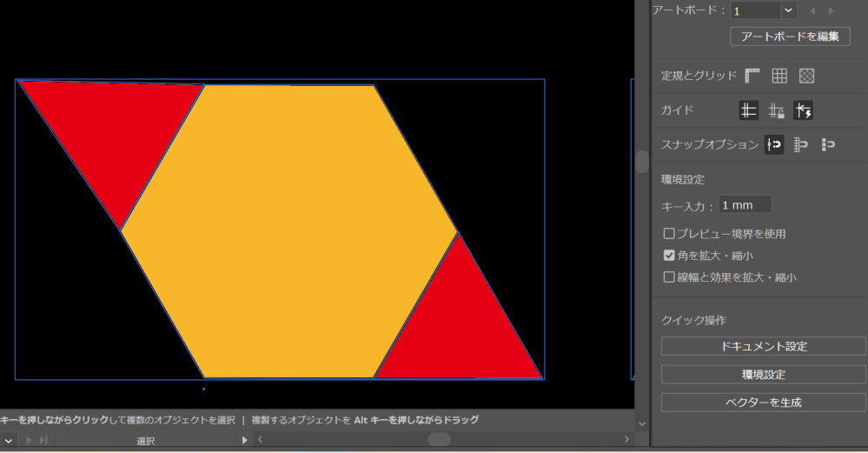The width and height of the screenshot is (868, 453).
Task: Uncheck 角を拡大・縮小 checkbox
Action: coord(669,256)
